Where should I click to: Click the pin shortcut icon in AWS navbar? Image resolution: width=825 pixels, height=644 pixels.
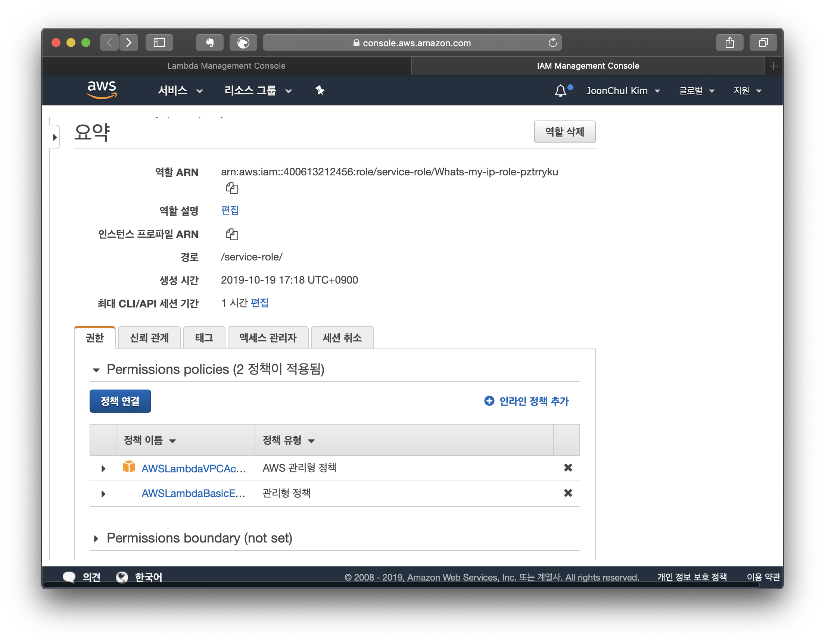(320, 91)
